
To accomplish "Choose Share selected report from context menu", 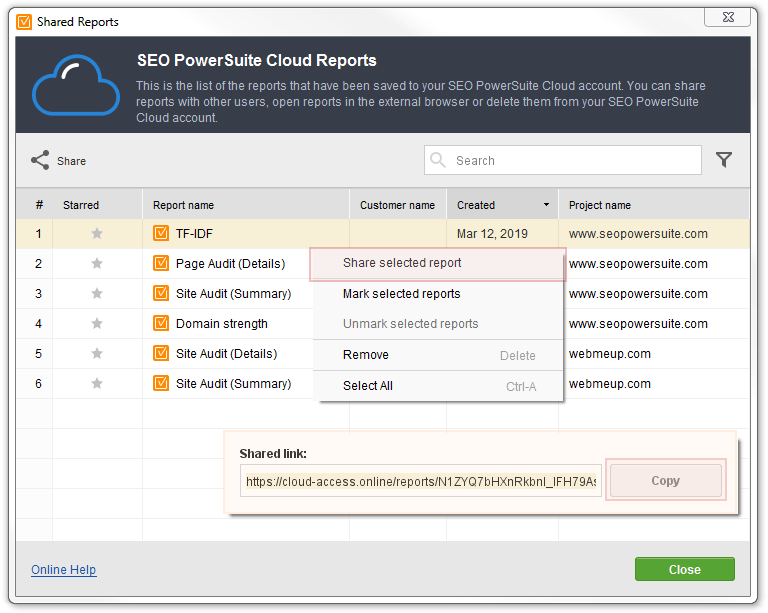I will tap(437, 263).
